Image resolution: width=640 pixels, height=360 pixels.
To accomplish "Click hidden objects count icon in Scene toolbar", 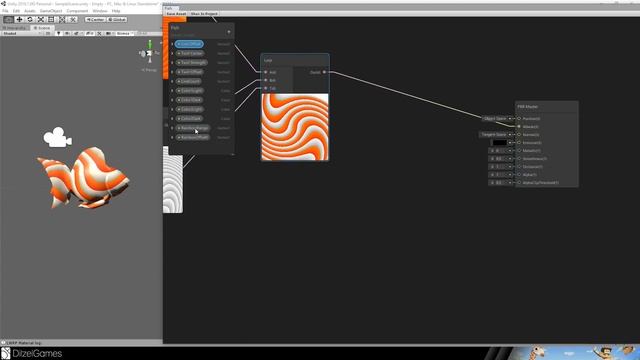I will 89,33.
